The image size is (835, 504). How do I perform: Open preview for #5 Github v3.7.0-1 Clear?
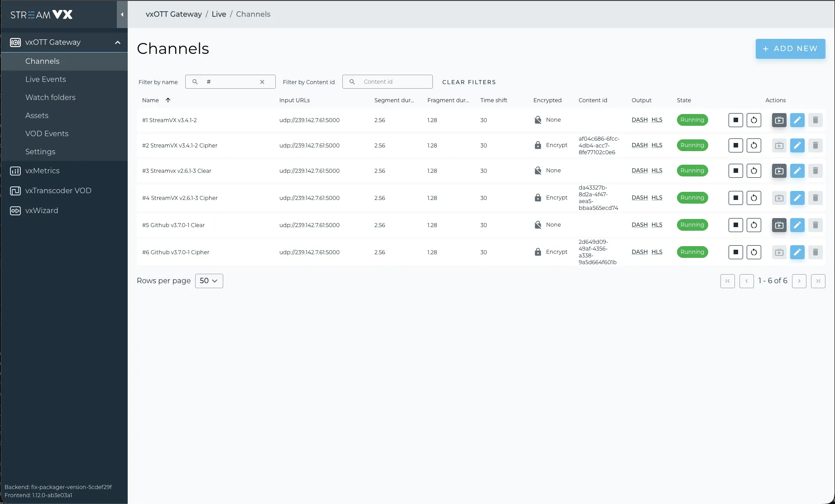[779, 225]
